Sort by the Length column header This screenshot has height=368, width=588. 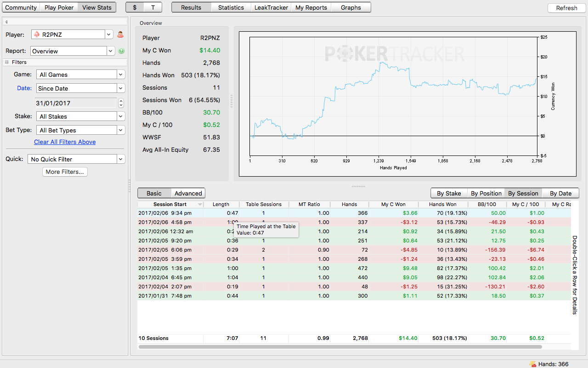pos(221,204)
